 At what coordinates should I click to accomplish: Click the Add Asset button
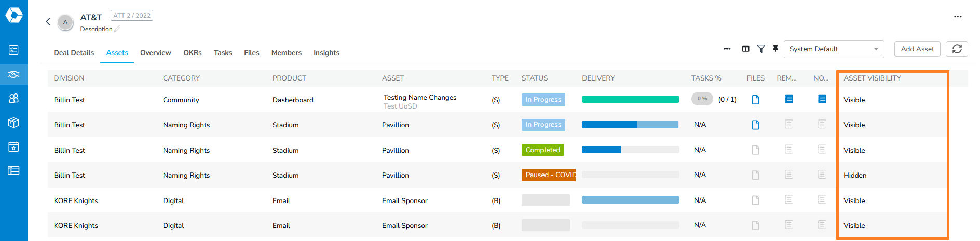[917, 49]
